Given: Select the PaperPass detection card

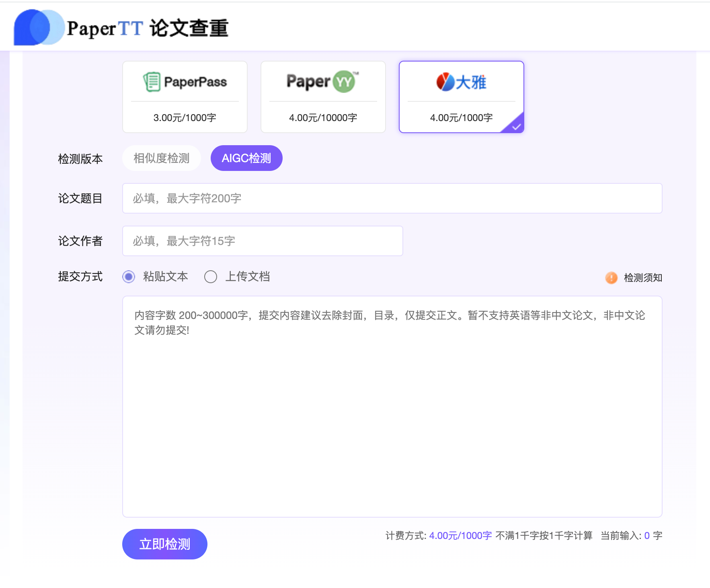Looking at the screenshot, I should pyautogui.click(x=185, y=97).
